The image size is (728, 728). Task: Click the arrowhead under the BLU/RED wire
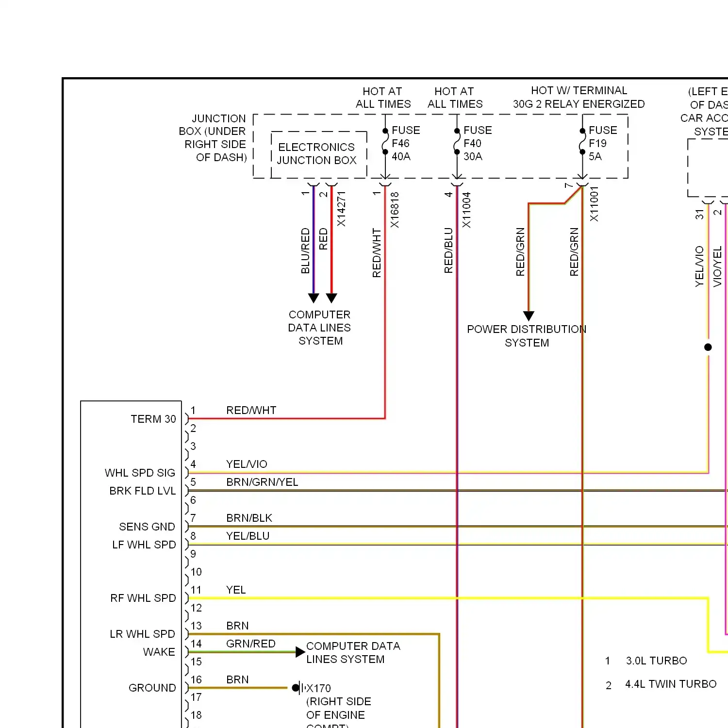314,298
